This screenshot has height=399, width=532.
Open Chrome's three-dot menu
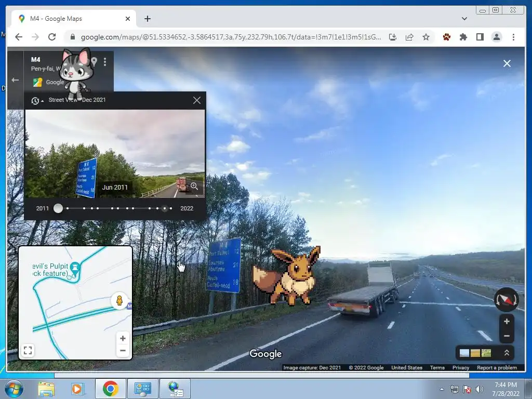[513, 37]
